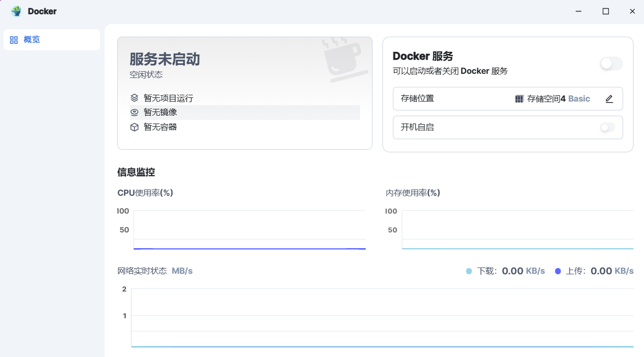Enable the 开机自启 toggle
Viewport: 644px width, 357px height.
607,127
